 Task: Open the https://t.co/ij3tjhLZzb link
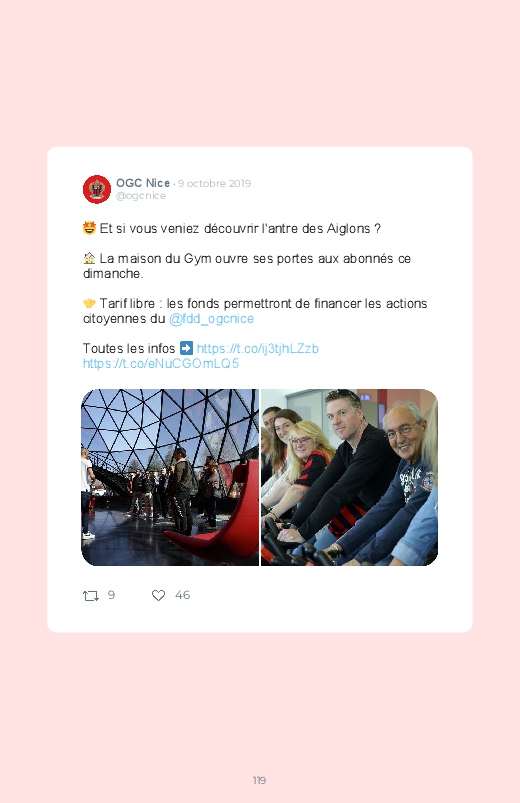[257, 348]
